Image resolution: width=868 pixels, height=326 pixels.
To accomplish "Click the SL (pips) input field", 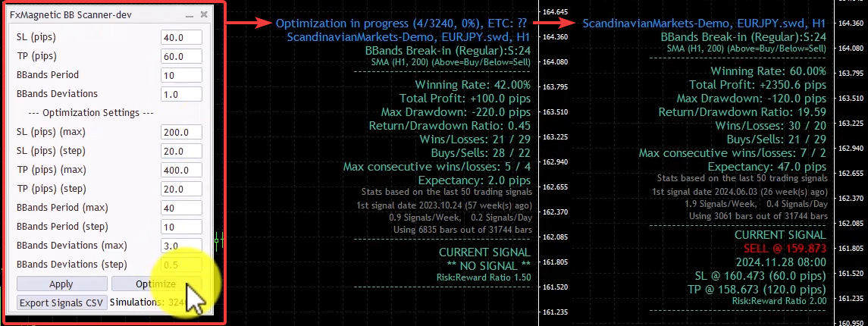I will [x=181, y=37].
